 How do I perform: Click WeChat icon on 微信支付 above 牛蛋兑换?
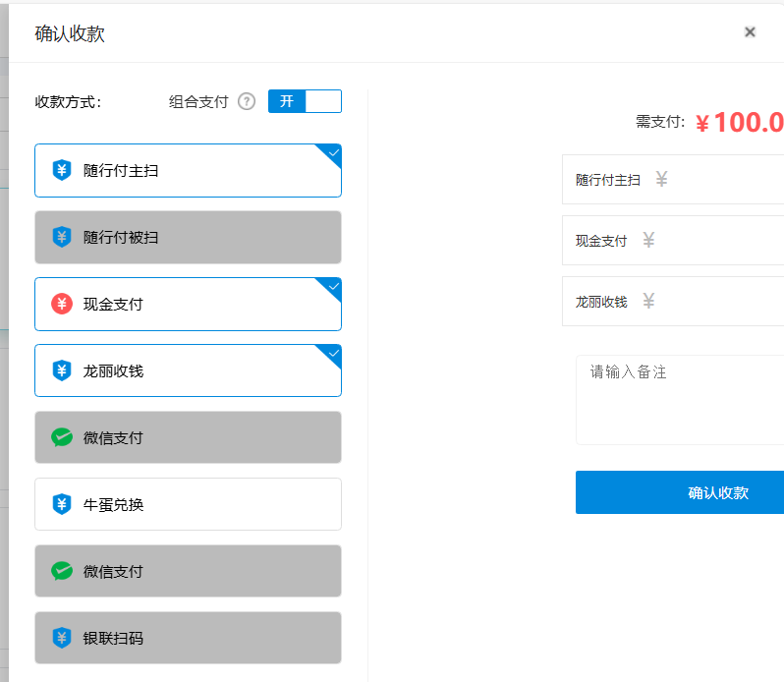62,438
